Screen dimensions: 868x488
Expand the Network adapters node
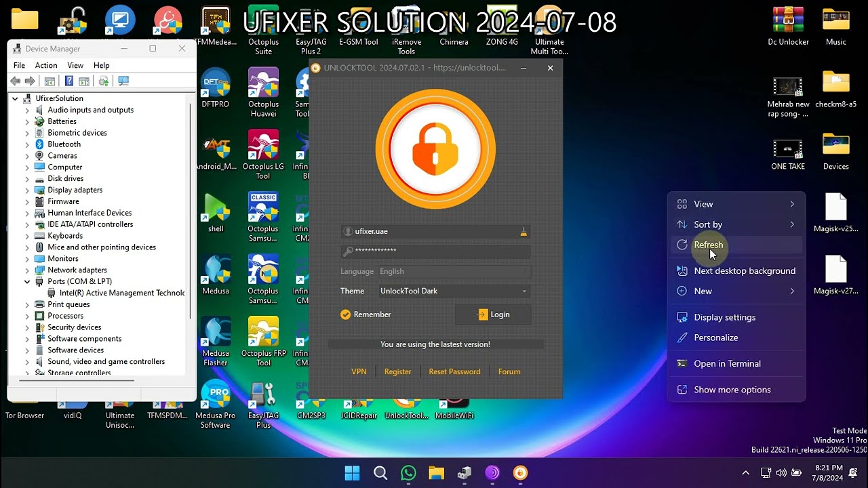[x=27, y=270]
